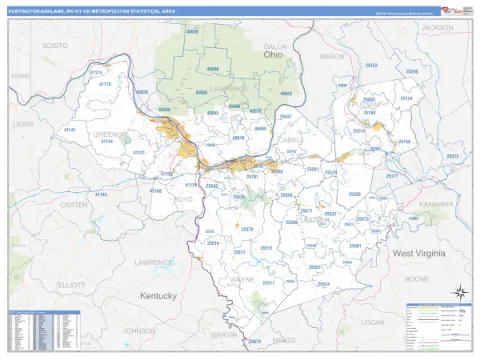480x360 pixels.
Task: Open the ZIP code index table
Action: pos(44,330)
